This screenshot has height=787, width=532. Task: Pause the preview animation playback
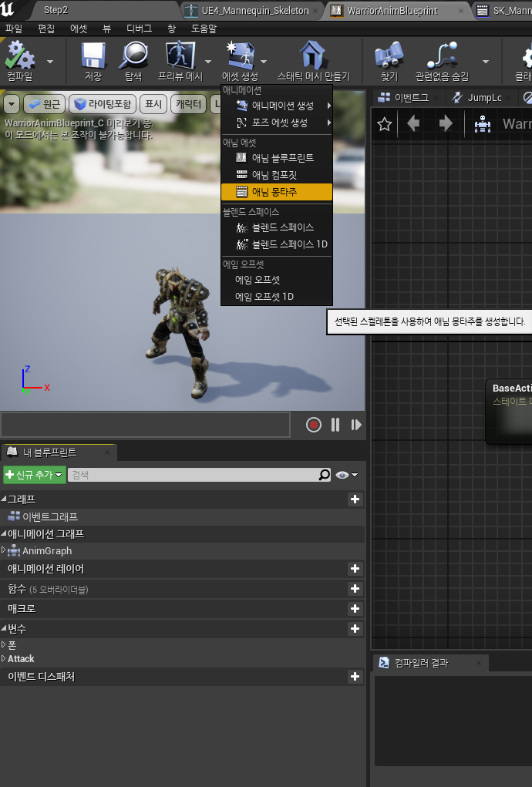[335, 425]
